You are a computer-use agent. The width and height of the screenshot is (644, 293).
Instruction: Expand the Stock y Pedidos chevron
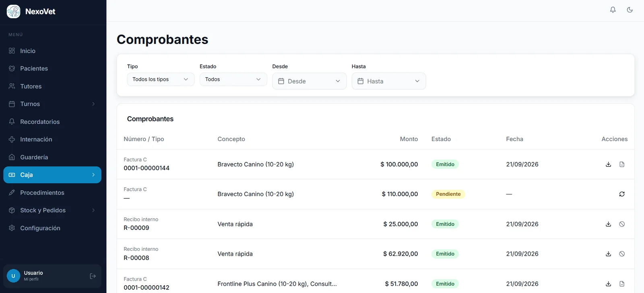[x=93, y=210]
